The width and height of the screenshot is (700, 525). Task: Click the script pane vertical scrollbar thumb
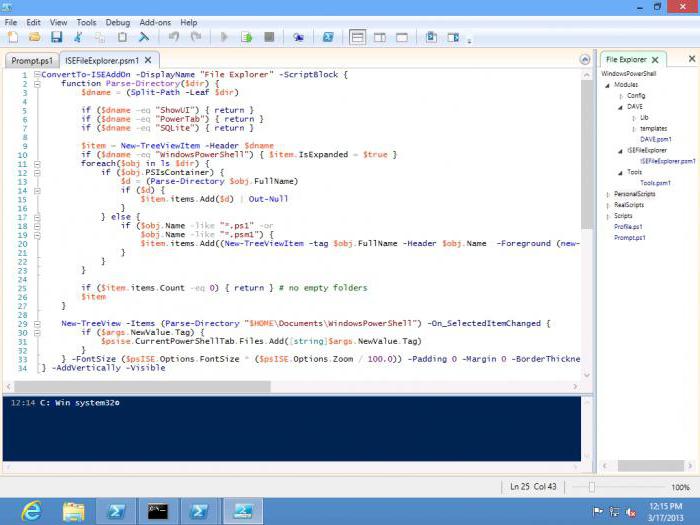[587, 155]
